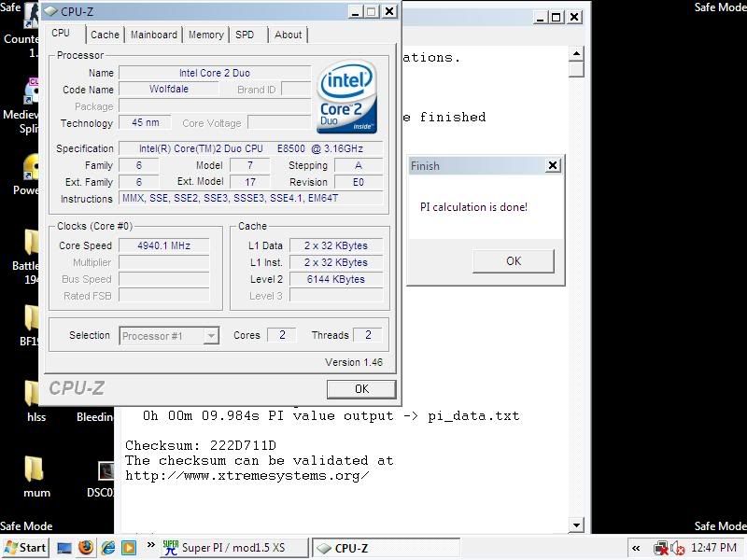Switch to the About tab in CPU-Z
The height and width of the screenshot is (560, 747).
coord(289,35)
